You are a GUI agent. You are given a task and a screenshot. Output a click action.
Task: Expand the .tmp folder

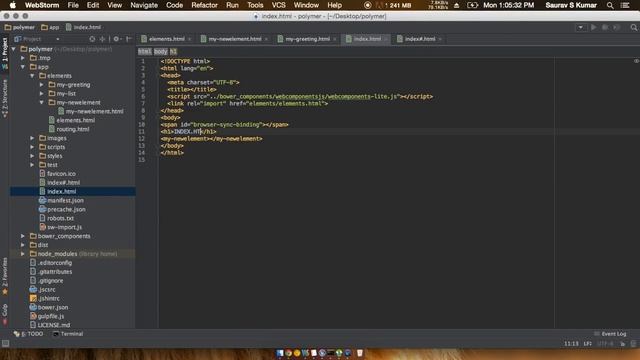[23, 58]
